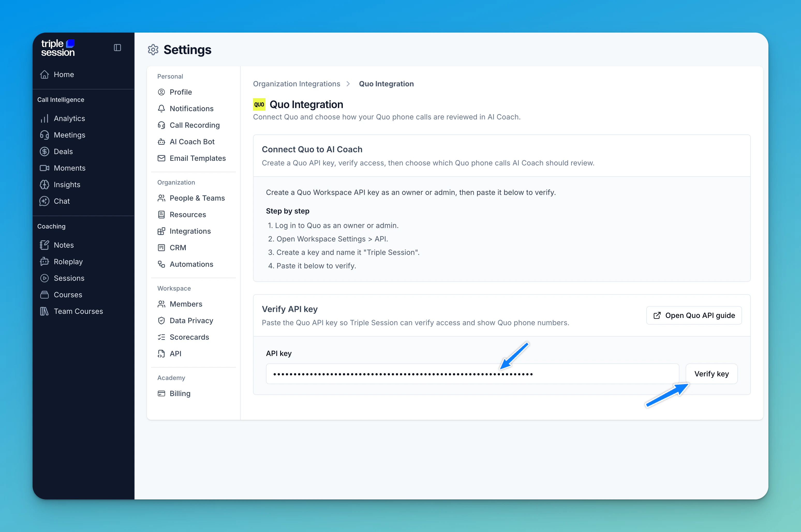801x532 pixels.
Task: Open Meetings headset icon
Action: (x=44, y=135)
